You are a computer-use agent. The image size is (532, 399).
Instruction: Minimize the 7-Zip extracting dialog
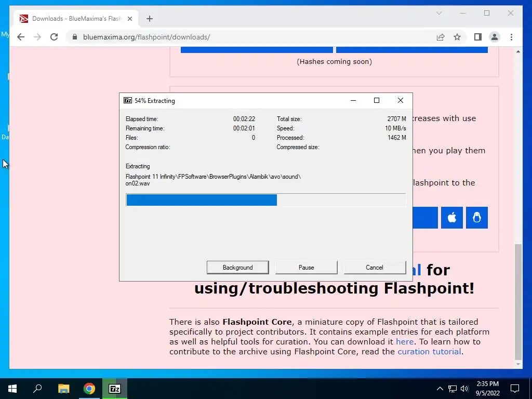[353, 100]
